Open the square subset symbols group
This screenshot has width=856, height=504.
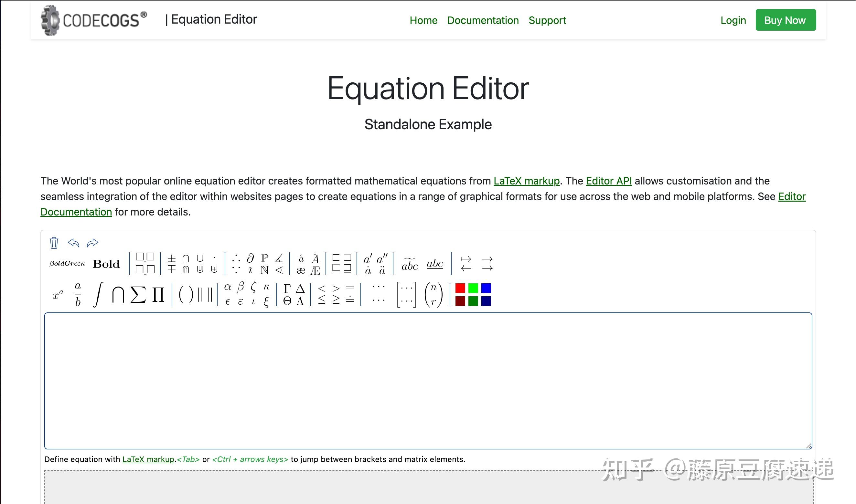341,264
